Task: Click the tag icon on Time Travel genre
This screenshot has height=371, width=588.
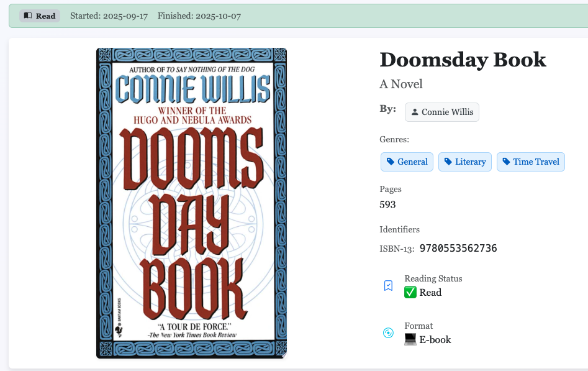Action: [x=506, y=162]
